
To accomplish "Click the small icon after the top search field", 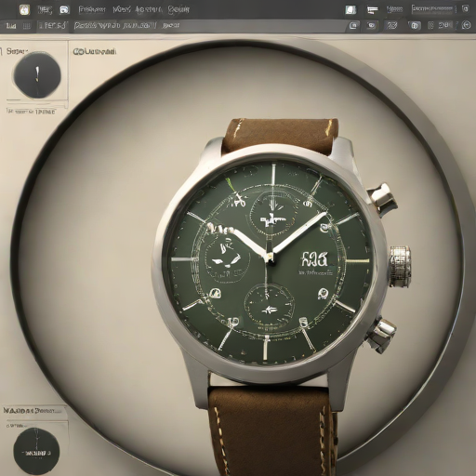I will tap(466, 9).
